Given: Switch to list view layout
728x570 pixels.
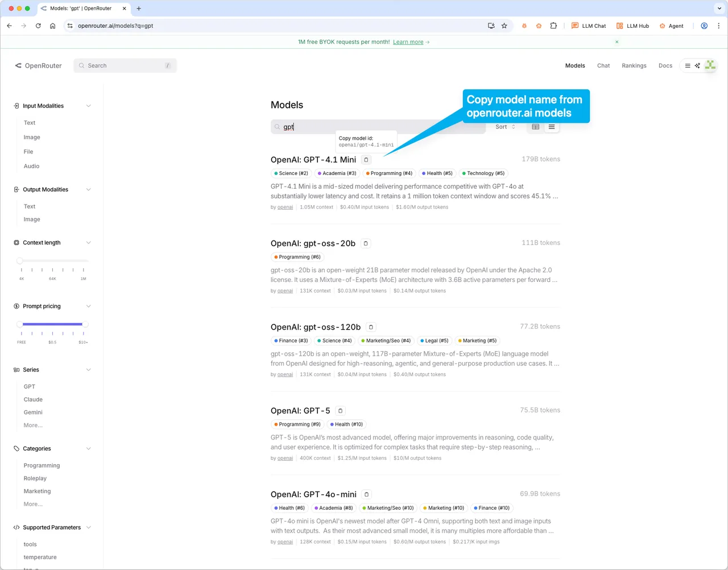Looking at the screenshot, I should pyautogui.click(x=552, y=127).
